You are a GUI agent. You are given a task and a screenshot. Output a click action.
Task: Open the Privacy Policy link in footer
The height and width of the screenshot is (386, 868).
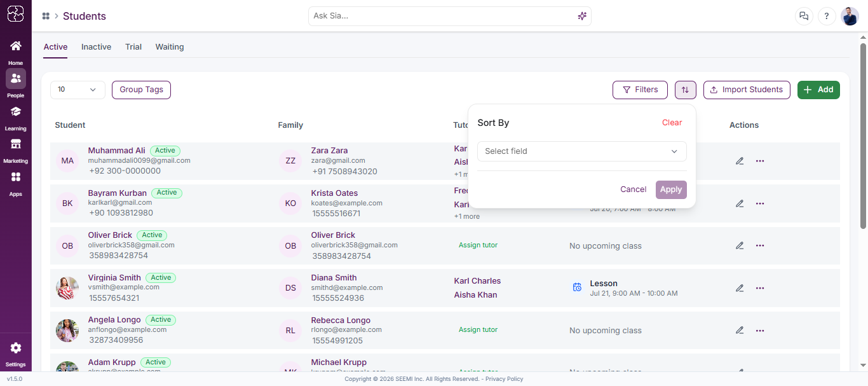pyautogui.click(x=504, y=379)
